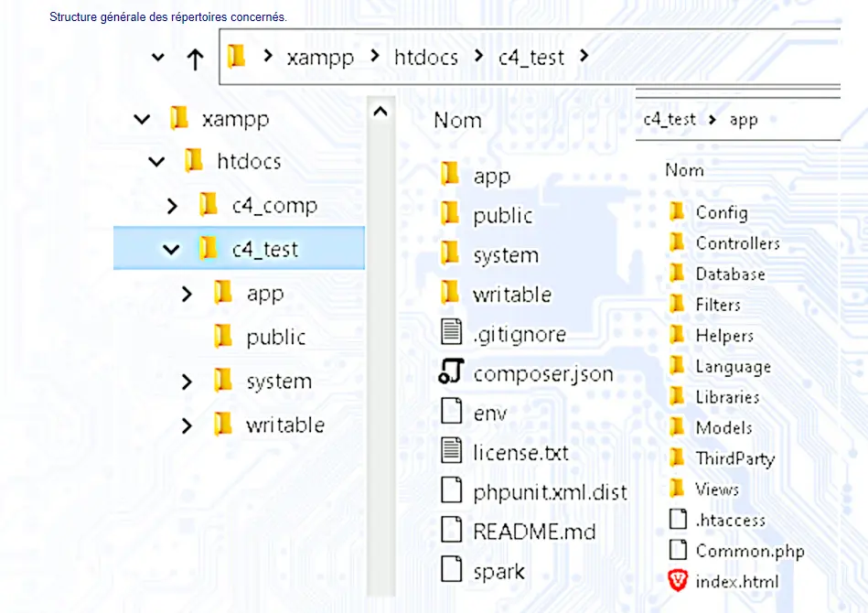Click the phpunit.xml.dist file icon

coord(451,490)
